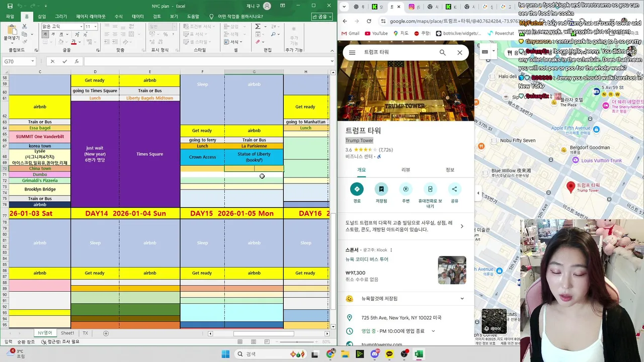
Task: Click the Excel font color red A button
Action: click(73, 42)
